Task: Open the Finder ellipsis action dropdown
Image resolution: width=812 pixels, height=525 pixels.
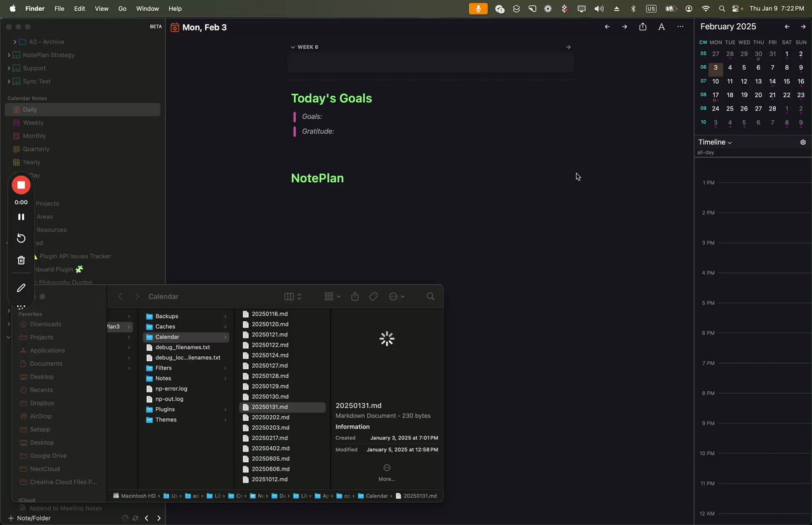Action: [397, 296]
